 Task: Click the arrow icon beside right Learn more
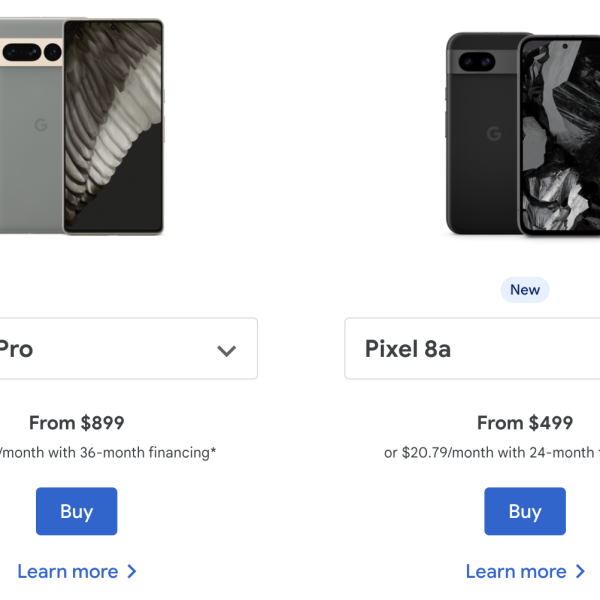pos(580,572)
